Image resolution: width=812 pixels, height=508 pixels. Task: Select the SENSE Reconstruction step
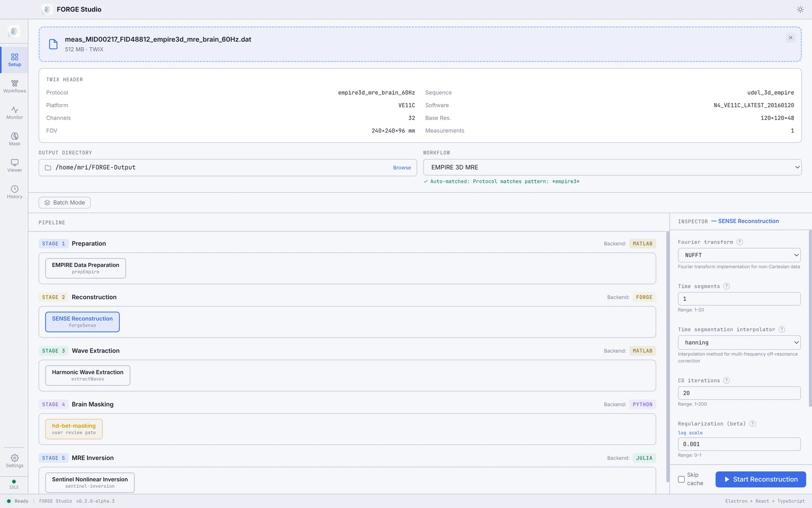(82, 322)
